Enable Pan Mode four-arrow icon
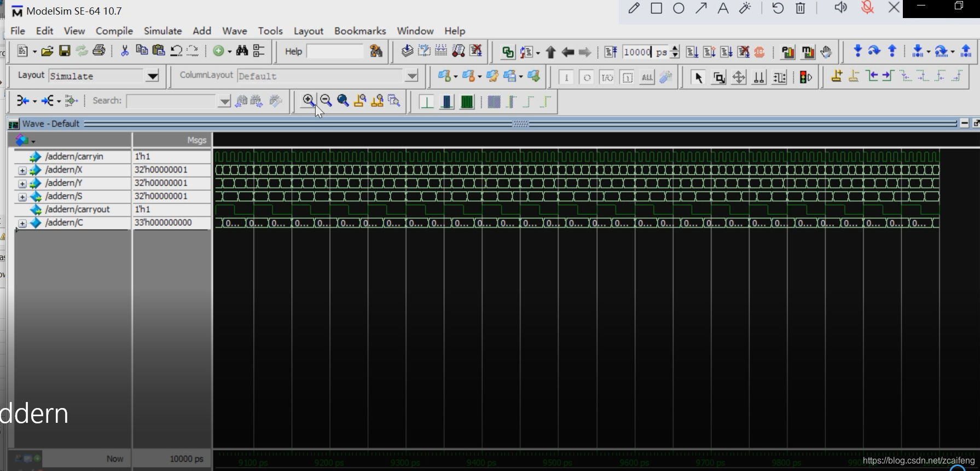 (739, 77)
